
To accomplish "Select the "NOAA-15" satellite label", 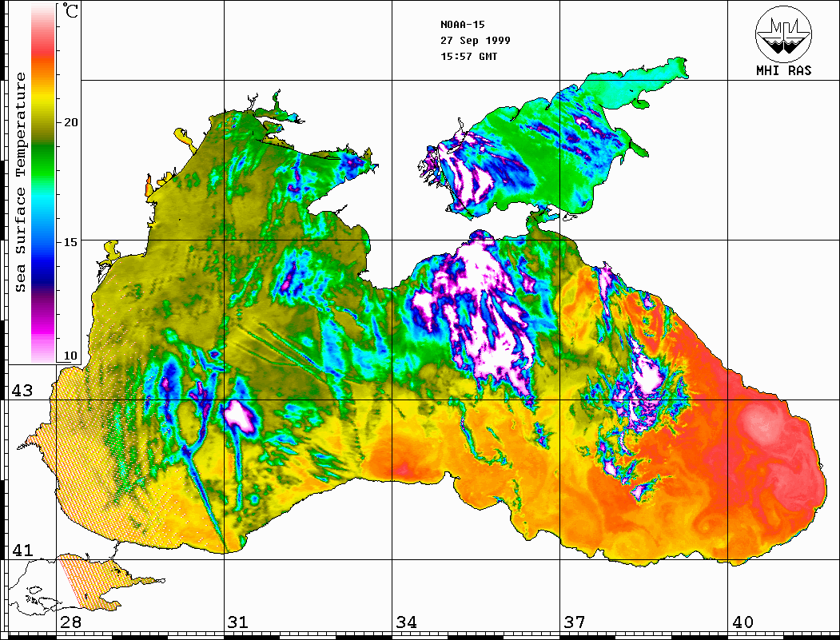I will click(463, 24).
